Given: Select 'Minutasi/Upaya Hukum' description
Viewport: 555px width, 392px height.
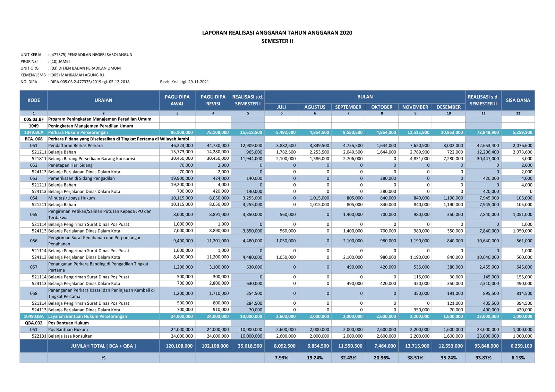Looking at the screenshot, I should [x=71, y=198].
